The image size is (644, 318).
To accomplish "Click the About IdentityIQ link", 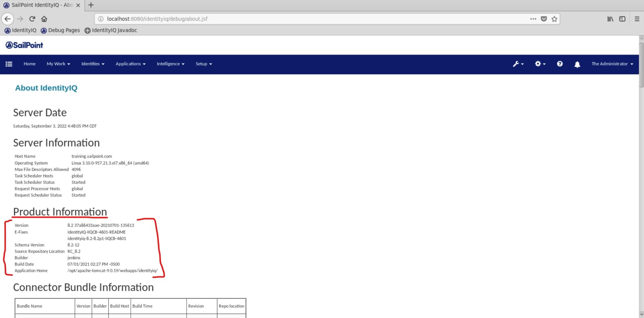I will (x=47, y=88).
